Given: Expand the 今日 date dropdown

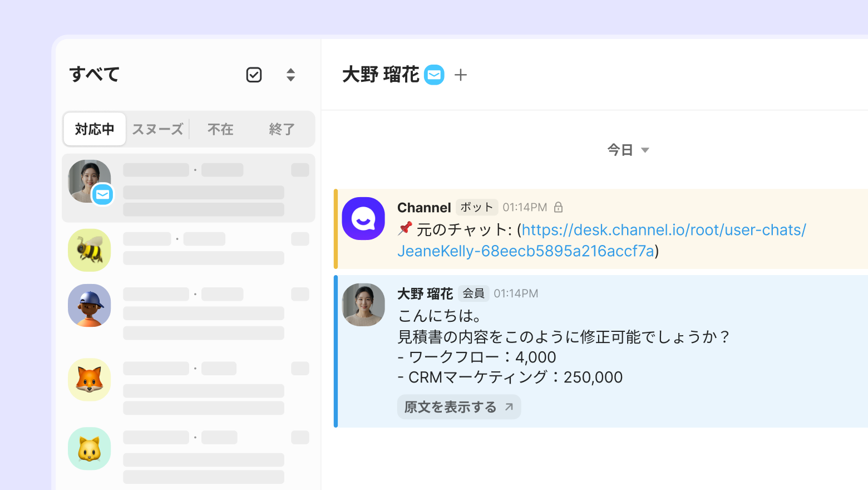Looking at the screenshot, I should [x=628, y=150].
